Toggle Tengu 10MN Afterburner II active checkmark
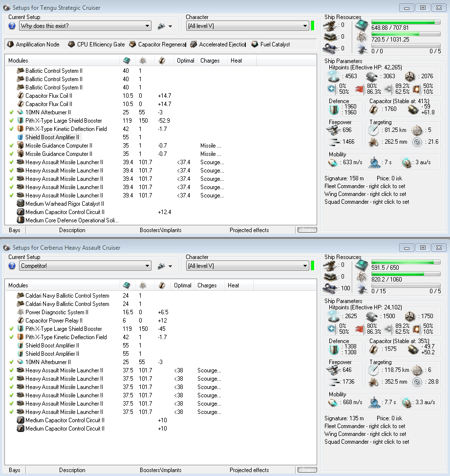The width and height of the screenshot is (450, 476). pyautogui.click(x=12, y=112)
